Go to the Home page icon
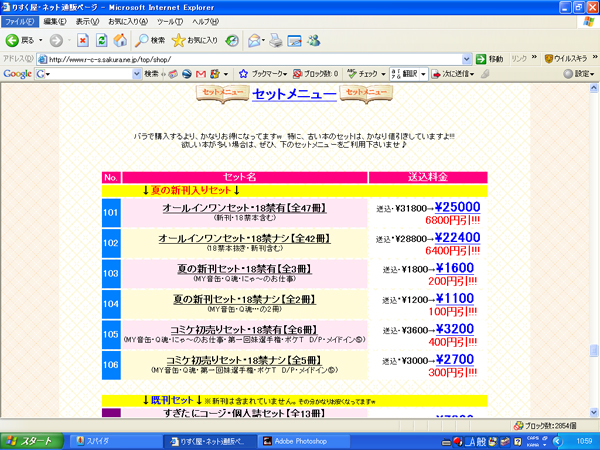The image size is (600, 450). tap(120, 40)
